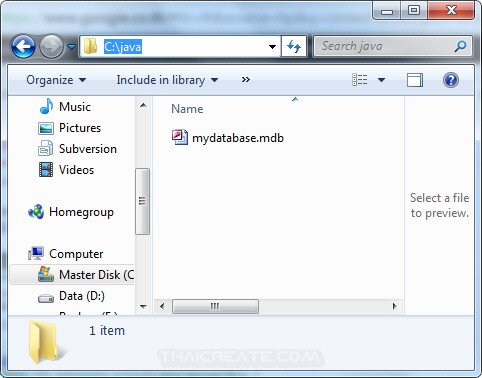Click the navigation pane scroll down arrow

pos(143,307)
